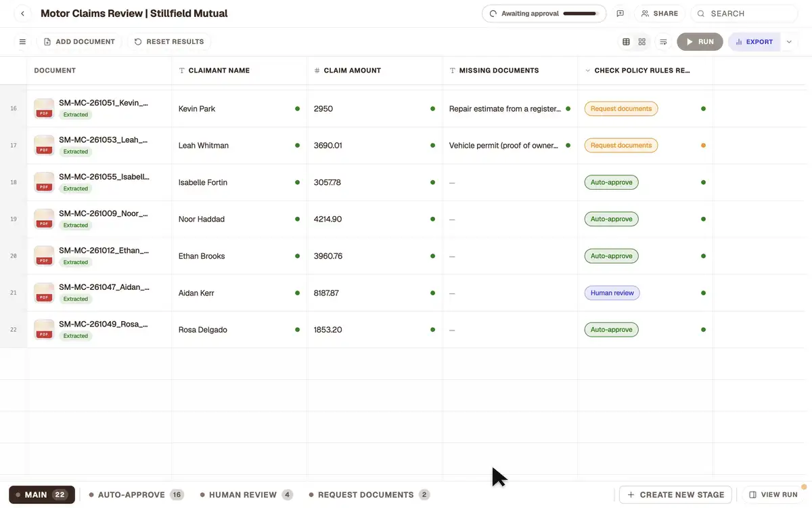
Task: Click the Share button
Action: pyautogui.click(x=660, y=14)
